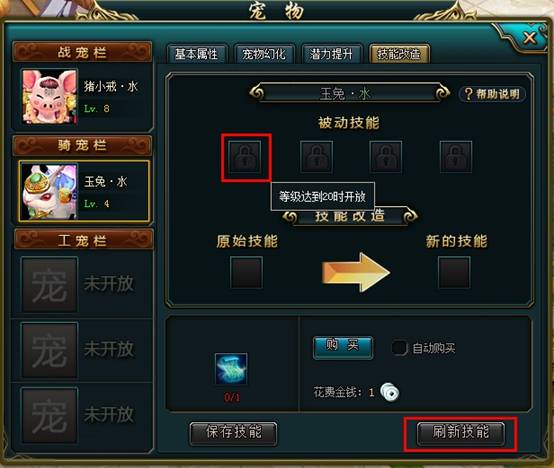This screenshot has height=468, width=554.
Task: Click the blue skill scroll item icon
Action: point(231,368)
